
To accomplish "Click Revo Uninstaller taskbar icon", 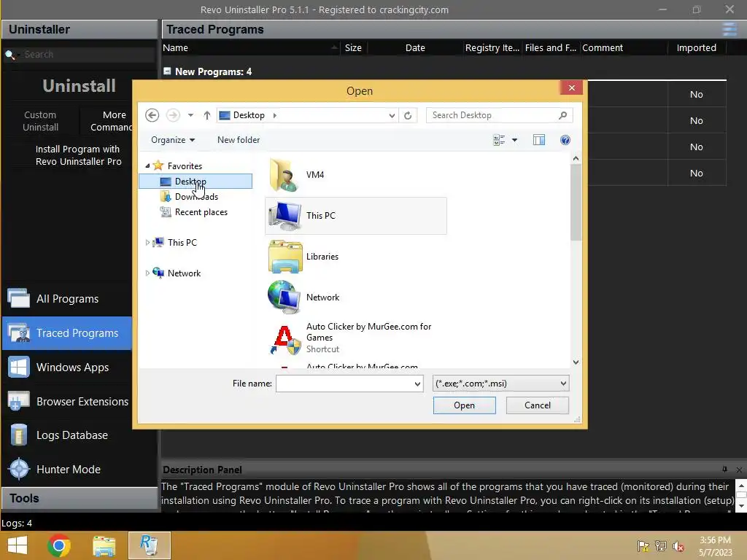I will click(149, 545).
